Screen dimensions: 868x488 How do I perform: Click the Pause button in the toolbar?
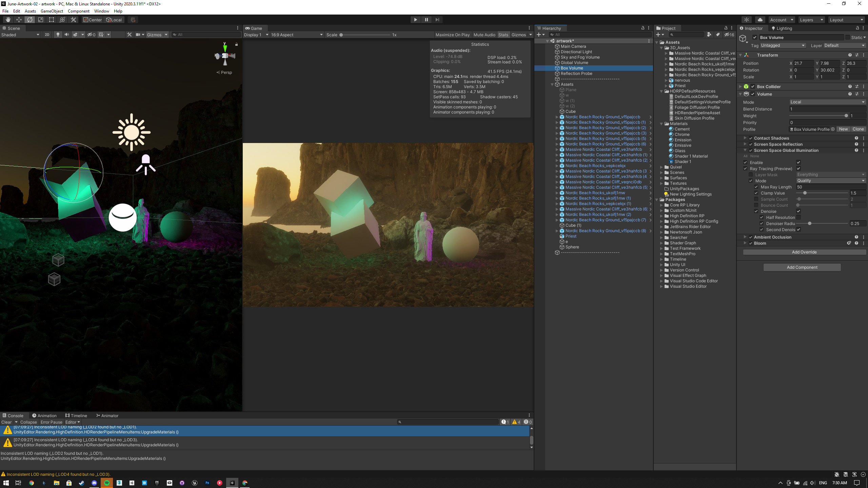(426, 19)
